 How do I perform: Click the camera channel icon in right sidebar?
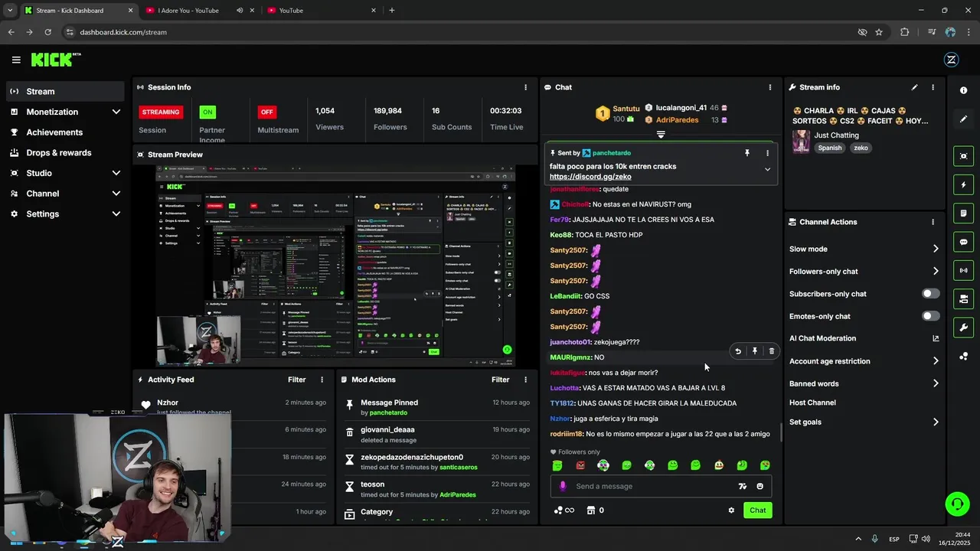tap(963, 298)
